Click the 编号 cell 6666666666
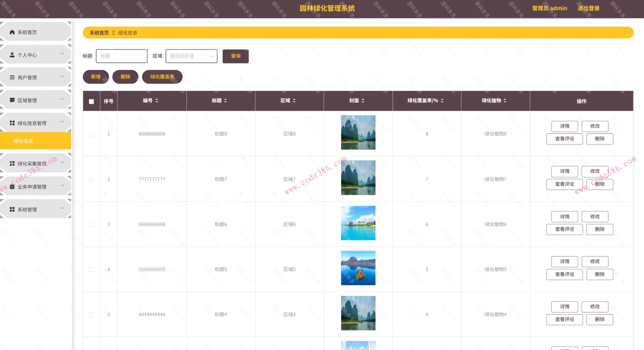 point(152,224)
